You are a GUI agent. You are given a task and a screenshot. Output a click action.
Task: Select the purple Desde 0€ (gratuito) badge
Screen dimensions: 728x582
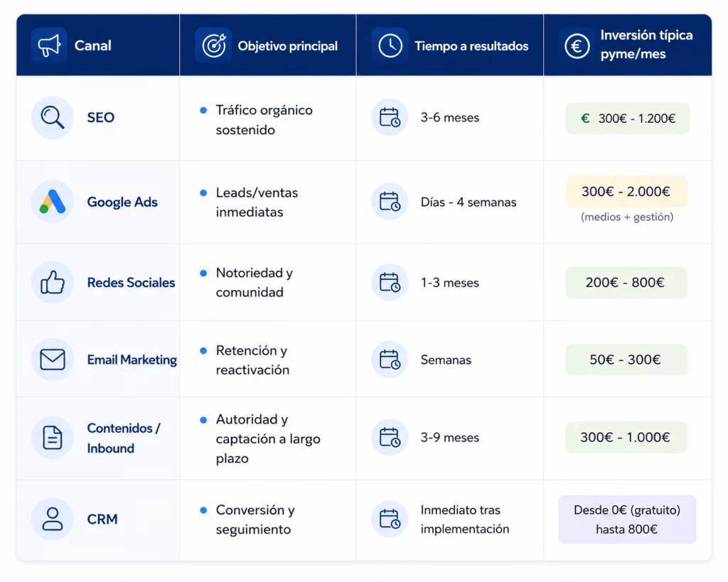coord(627,519)
